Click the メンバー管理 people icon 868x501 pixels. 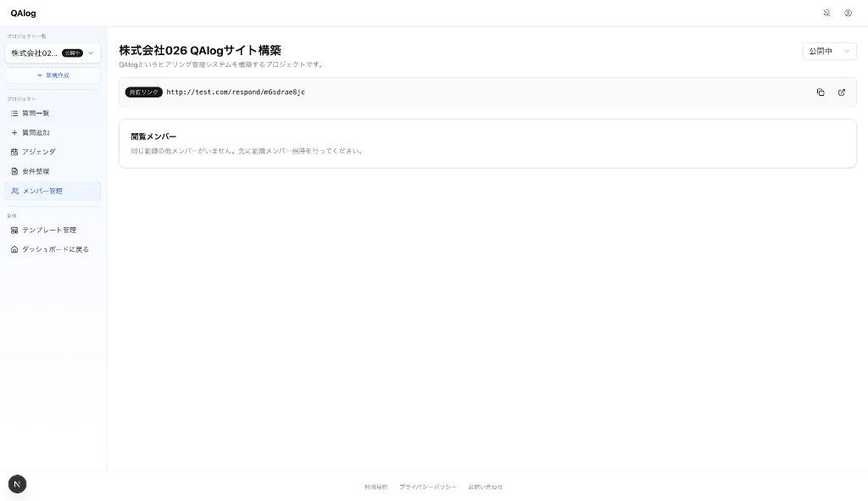click(14, 191)
